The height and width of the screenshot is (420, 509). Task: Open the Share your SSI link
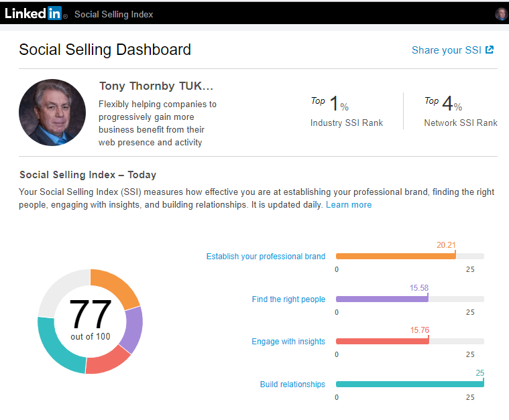point(446,50)
